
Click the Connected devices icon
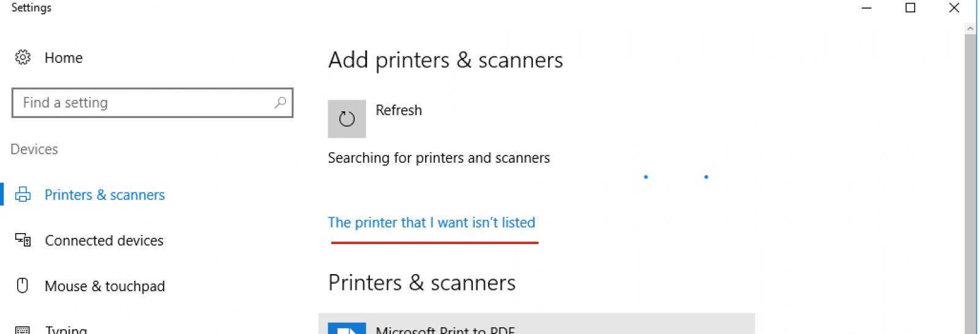click(x=23, y=240)
